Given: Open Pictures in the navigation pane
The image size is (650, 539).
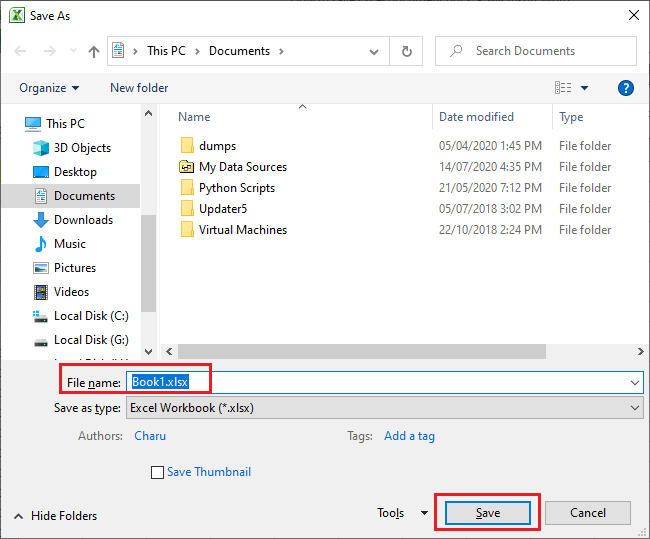Looking at the screenshot, I should [75, 268].
